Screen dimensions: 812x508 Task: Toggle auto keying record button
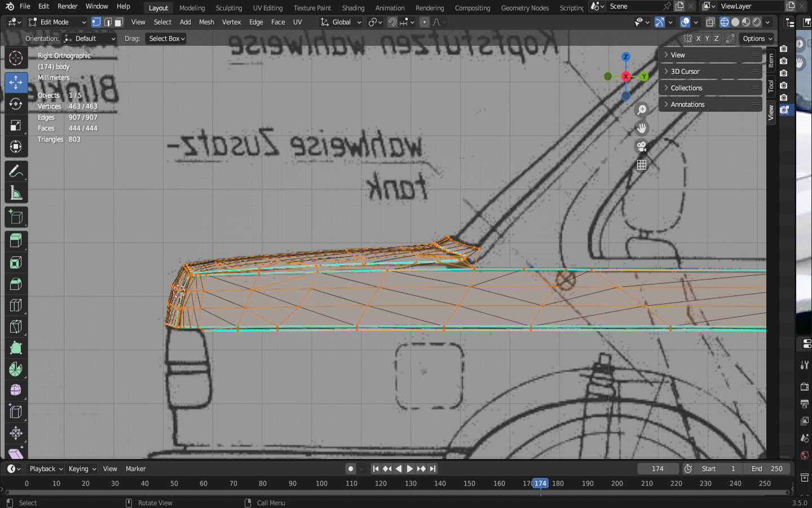(351, 468)
